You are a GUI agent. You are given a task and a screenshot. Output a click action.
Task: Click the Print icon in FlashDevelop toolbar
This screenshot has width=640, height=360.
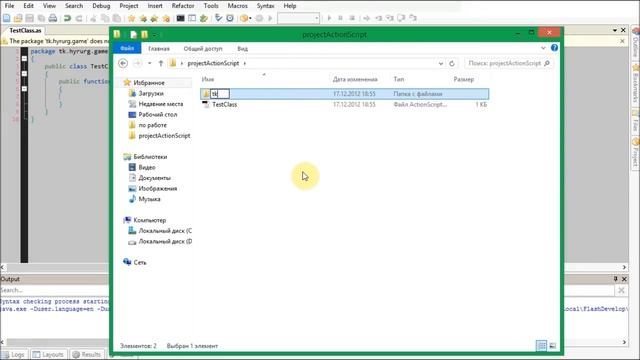[x=53, y=18]
